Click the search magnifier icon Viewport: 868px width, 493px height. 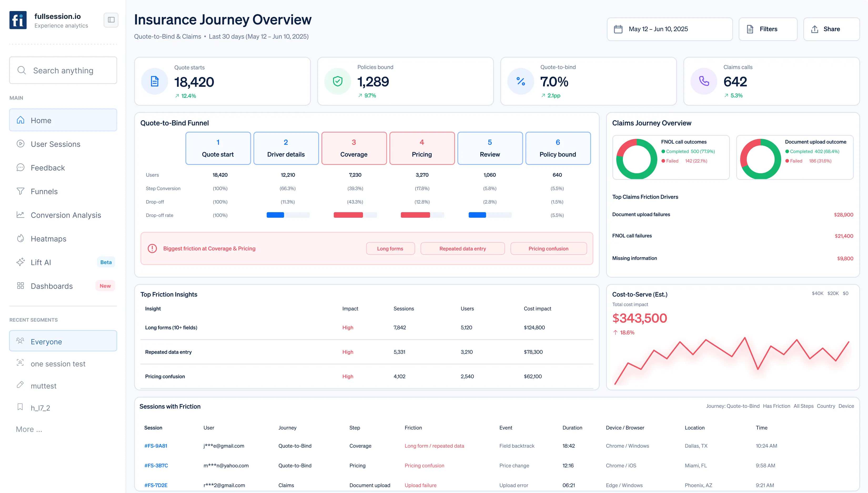click(x=22, y=70)
